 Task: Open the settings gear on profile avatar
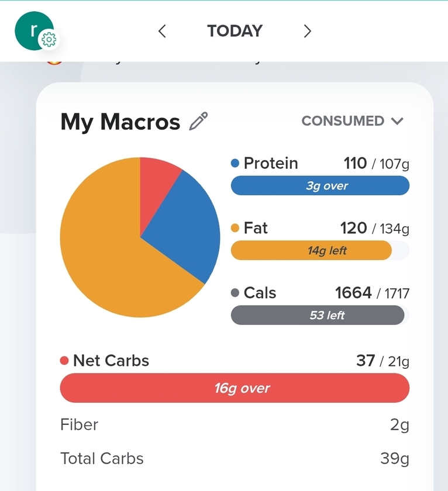click(x=49, y=40)
